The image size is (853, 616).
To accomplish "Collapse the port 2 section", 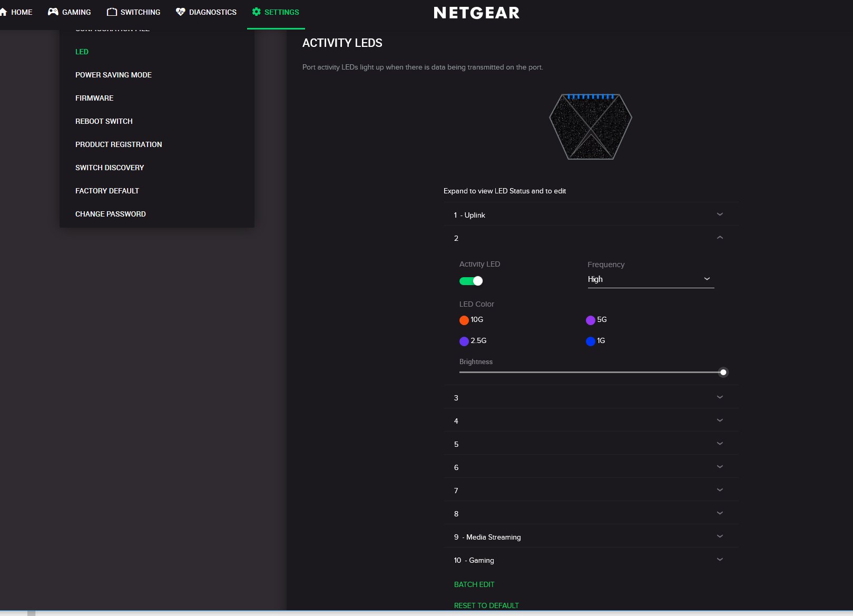I will coord(720,238).
